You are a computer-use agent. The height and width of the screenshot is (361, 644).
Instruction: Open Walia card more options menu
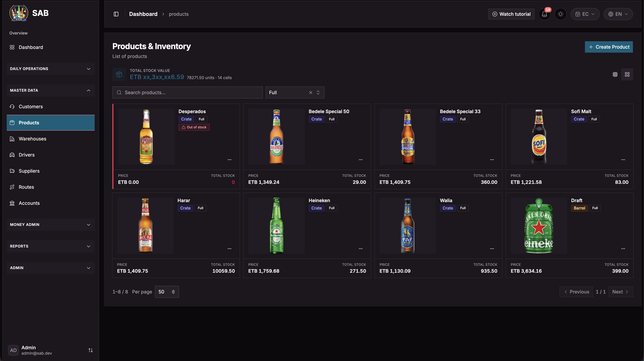[492, 249]
